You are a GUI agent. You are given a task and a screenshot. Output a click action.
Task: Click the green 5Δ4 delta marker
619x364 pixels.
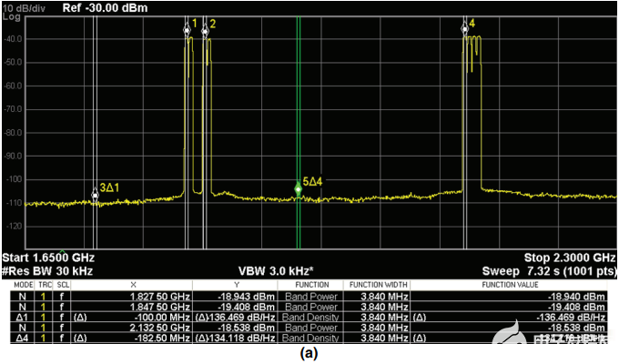coord(299,189)
